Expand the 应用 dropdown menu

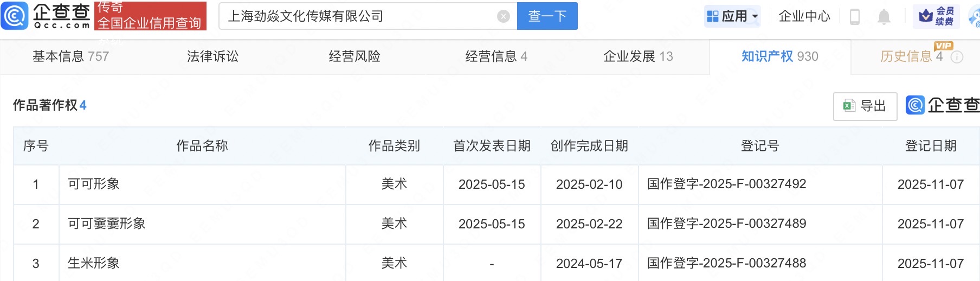[733, 16]
